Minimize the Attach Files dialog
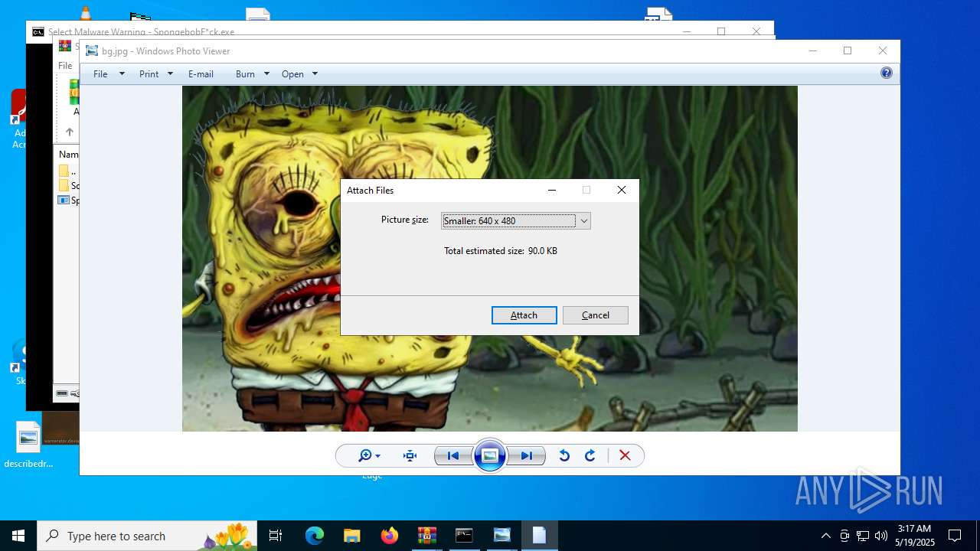The image size is (980, 551). (552, 191)
